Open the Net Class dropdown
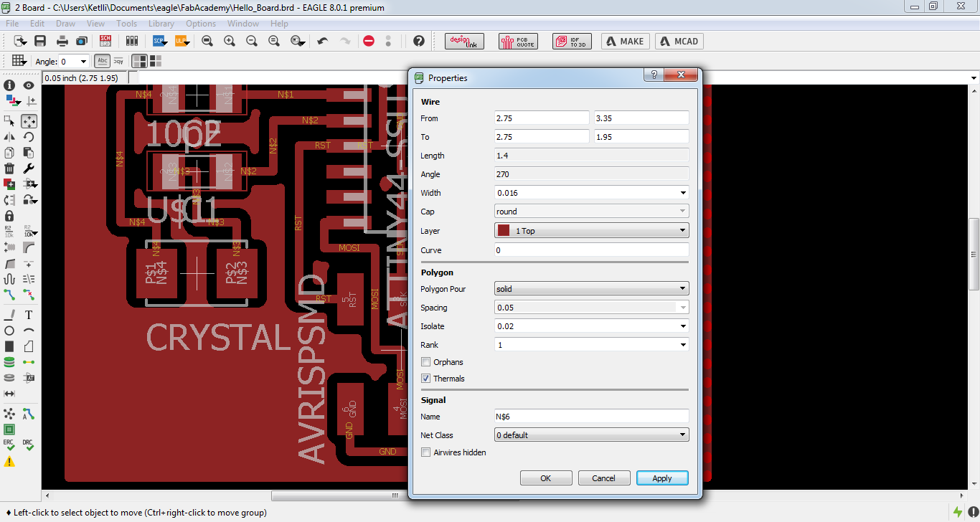980x522 pixels. (x=592, y=435)
